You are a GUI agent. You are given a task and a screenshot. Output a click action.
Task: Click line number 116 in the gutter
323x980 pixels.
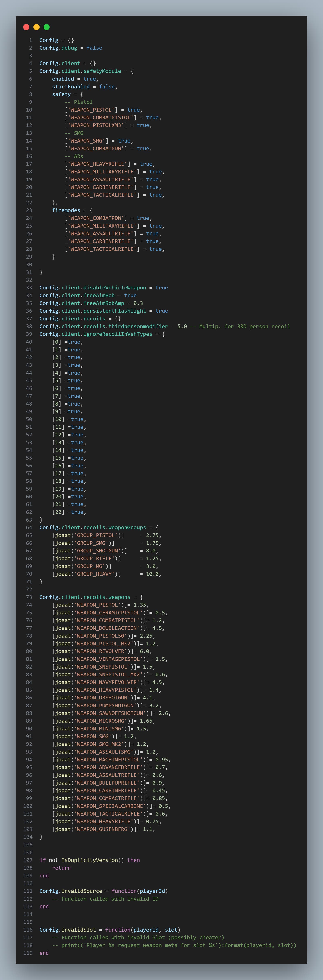[x=28, y=930]
